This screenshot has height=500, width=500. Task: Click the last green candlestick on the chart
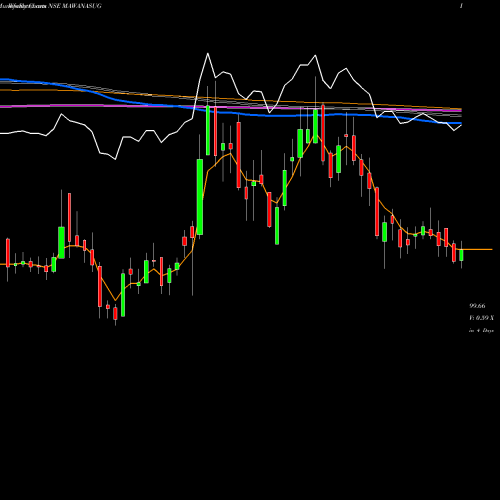pyautogui.click(x=461, y=255)
